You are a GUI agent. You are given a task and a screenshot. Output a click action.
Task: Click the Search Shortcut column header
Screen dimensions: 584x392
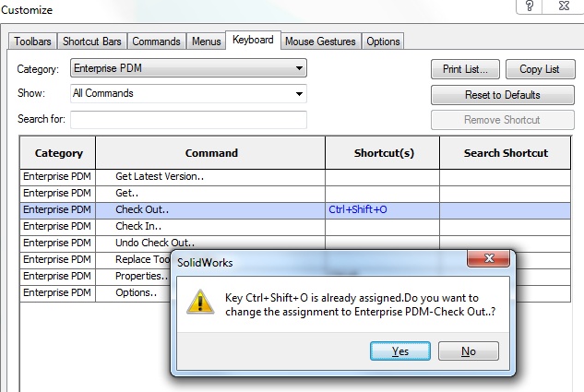[505, 153]
